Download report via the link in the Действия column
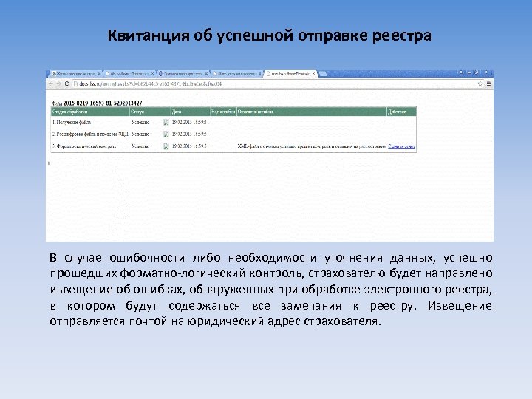The width and height of the screenshot is (532, 399). point(401,146)
